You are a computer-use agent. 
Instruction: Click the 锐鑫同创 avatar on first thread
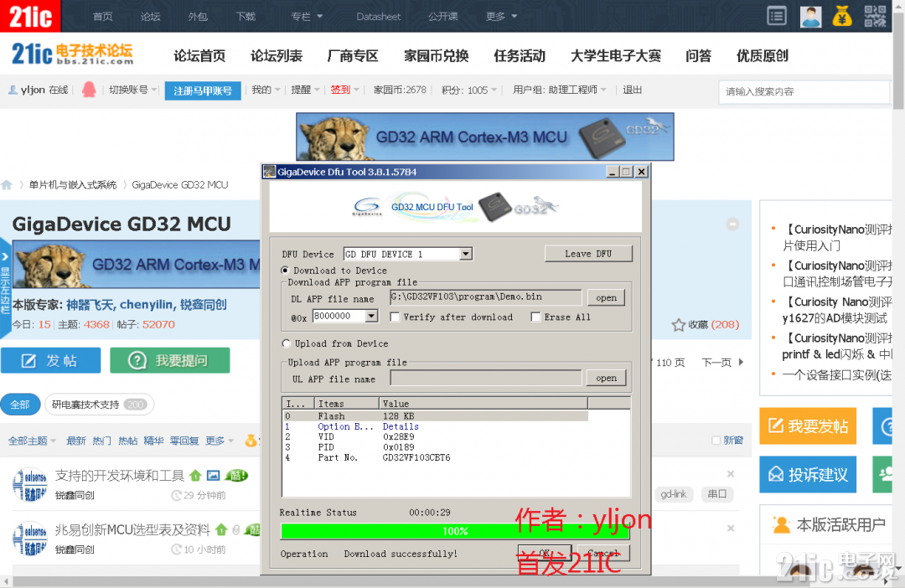click(29, 483)
